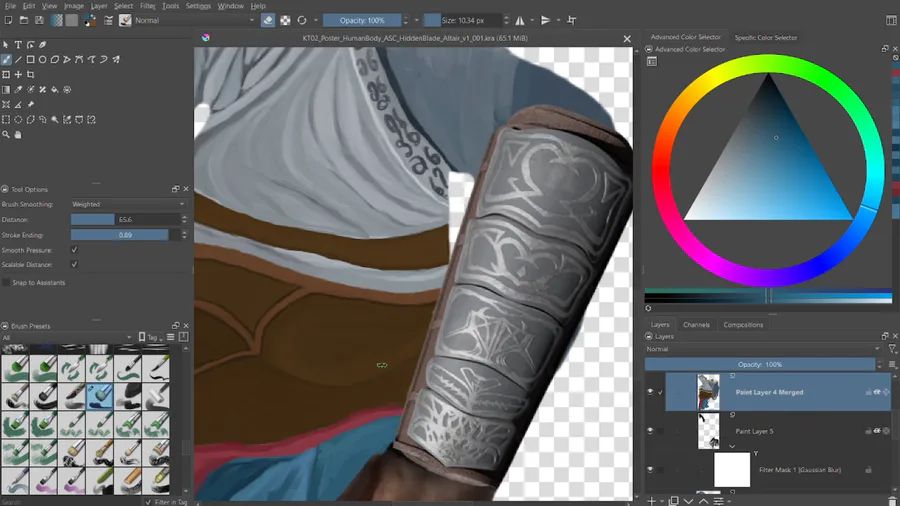Open the fill gradients button
This screenshot has width=900, height=506.
[x=56, y=20]
